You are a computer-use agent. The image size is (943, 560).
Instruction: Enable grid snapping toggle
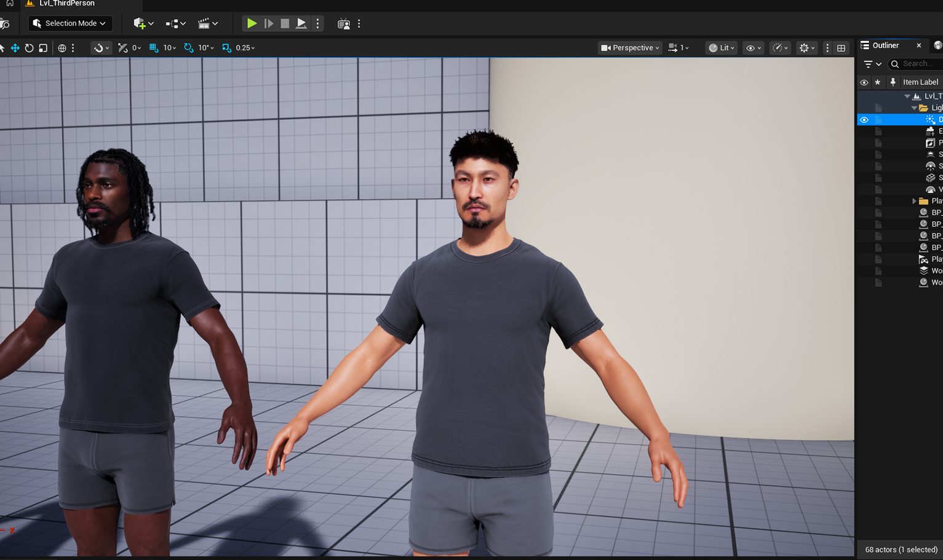(x=152, y=47)
